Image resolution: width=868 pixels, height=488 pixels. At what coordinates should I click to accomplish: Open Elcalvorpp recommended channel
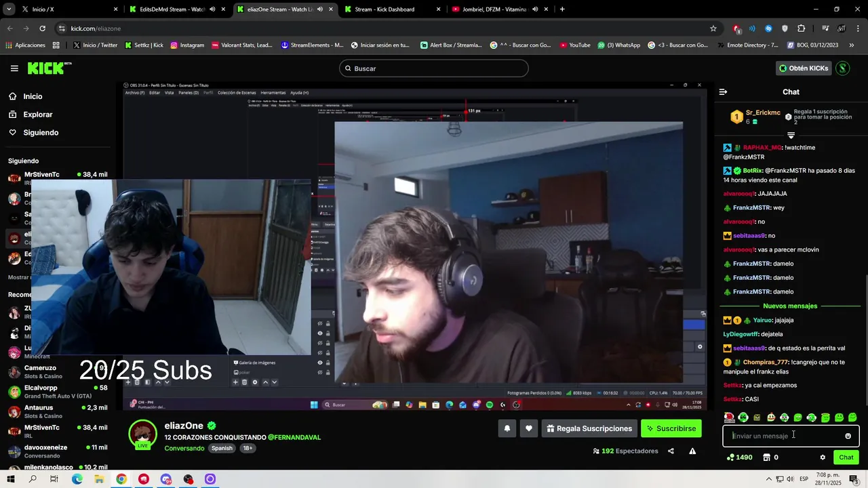coord(58,392)
